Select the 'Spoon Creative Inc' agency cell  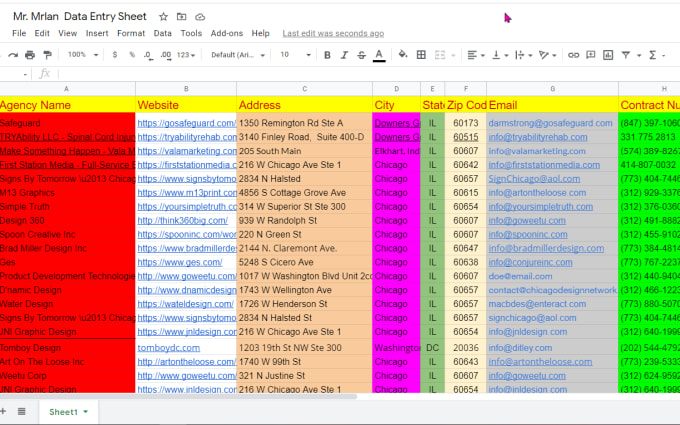[67, 235]
